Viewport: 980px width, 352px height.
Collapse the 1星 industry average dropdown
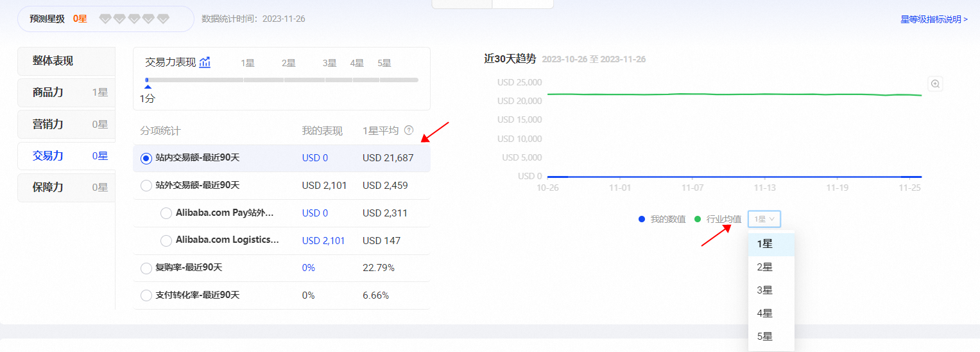(764, 219)
